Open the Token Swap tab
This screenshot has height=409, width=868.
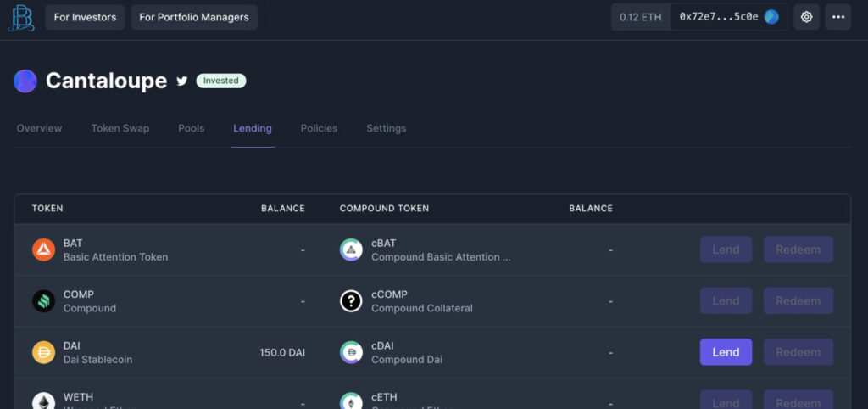click(120, 129)
